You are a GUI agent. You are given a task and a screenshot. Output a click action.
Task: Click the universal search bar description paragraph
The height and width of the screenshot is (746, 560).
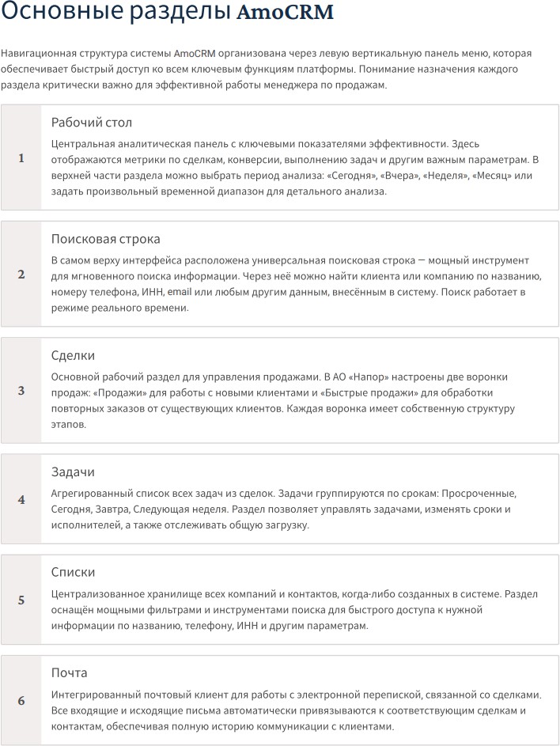pyautogui.click(x=294, y=284)
